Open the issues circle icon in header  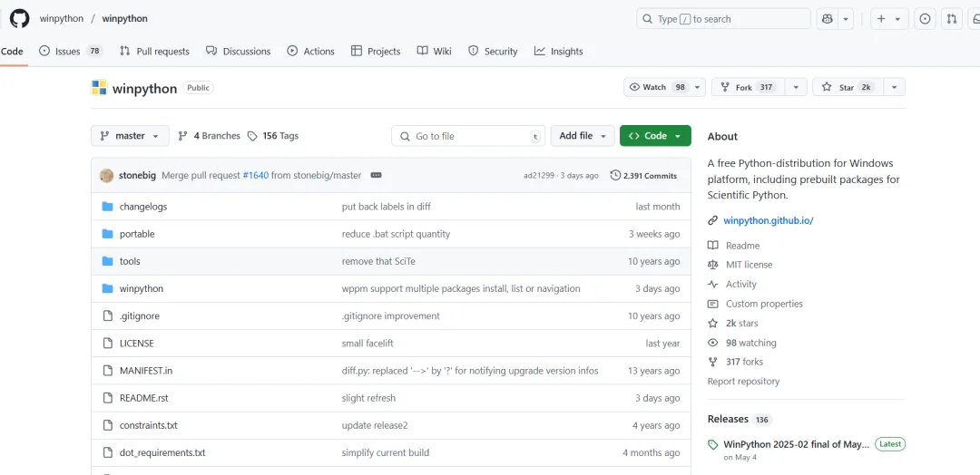pos(925,19)
